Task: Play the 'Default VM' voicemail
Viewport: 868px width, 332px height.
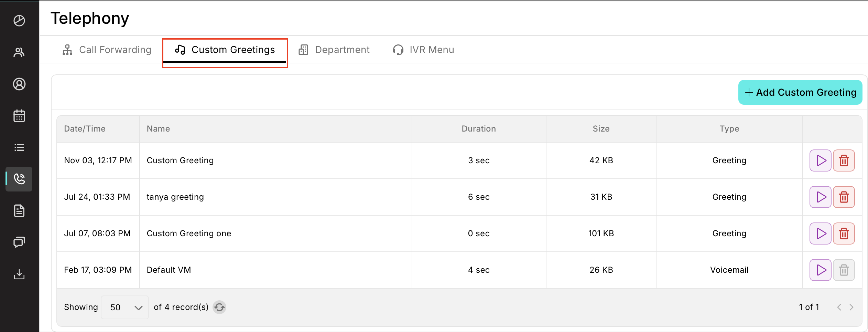Action: click(821, 270)
